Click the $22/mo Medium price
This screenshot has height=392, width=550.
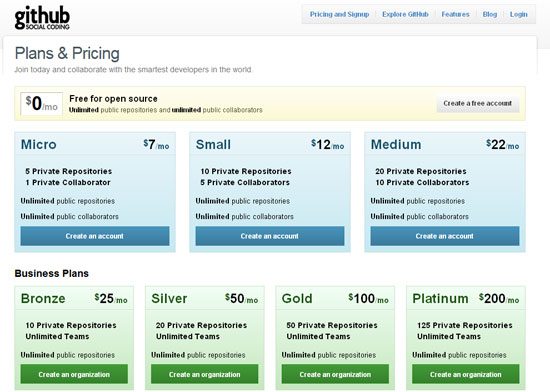pyautogui.click(x=503, y=144)
